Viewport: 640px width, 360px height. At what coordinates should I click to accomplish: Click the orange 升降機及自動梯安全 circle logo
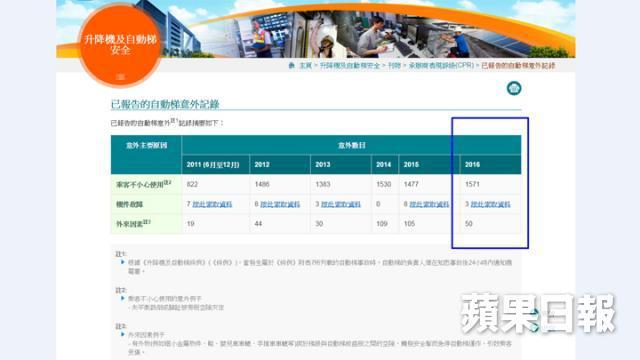(120, 46)
